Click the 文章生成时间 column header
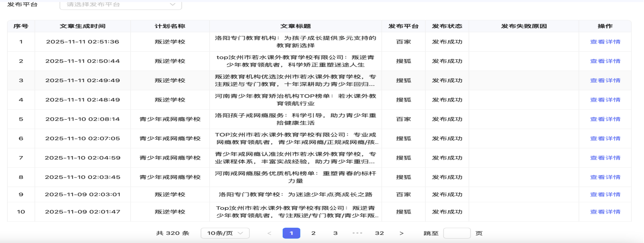This screenshot has width=644, height=243. point(83,26)
